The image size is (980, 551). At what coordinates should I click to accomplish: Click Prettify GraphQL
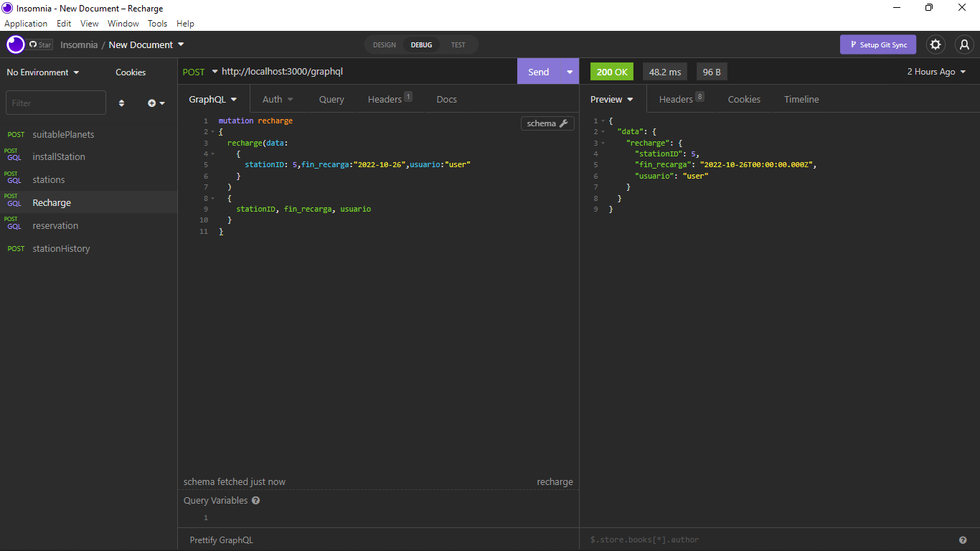coord(222,540)
